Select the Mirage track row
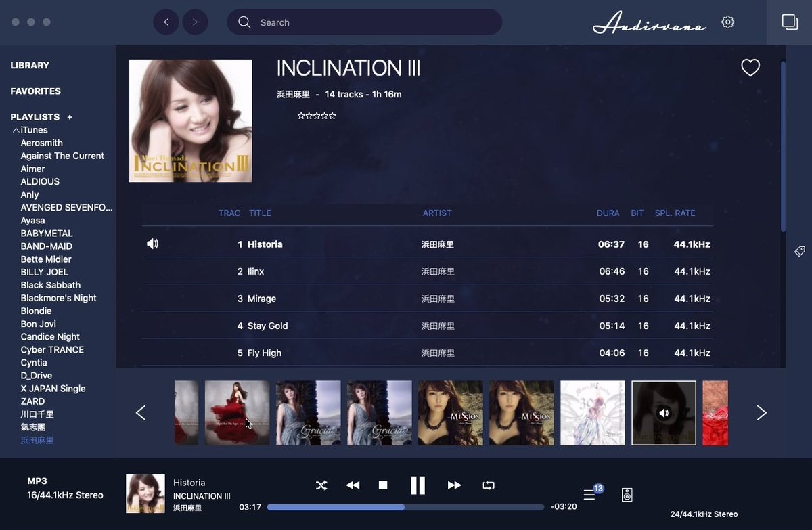Image resolution: width=812 pixels, height=530 pixels. point(428,299)
